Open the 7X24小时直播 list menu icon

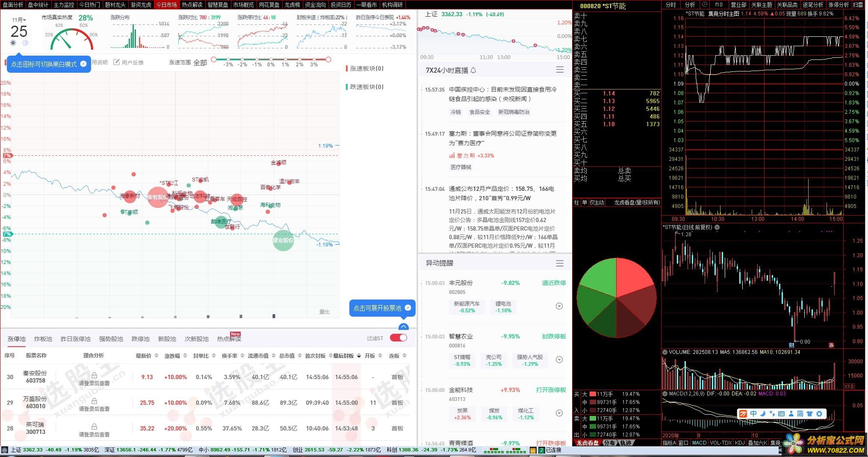point(560,70)
